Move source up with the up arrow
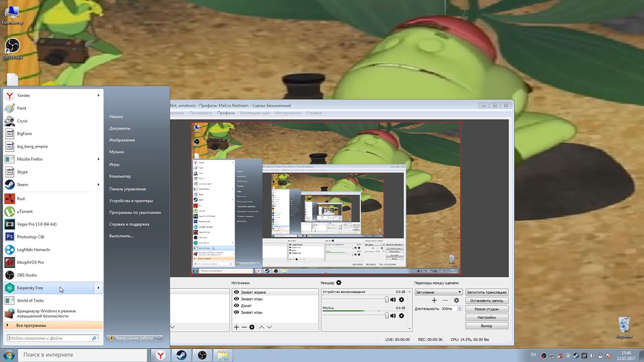644x362 pixels. [x=261, y=327]
